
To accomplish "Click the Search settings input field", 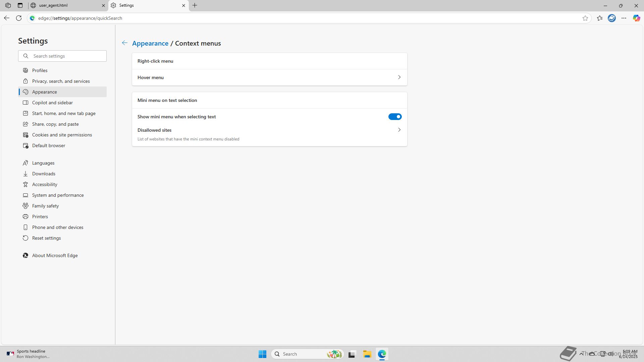I will tap(67, 56).
